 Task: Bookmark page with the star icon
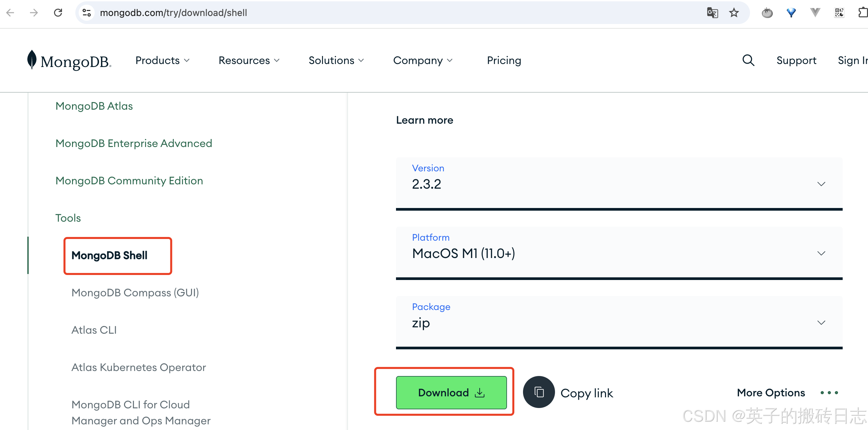coord(734,13)
